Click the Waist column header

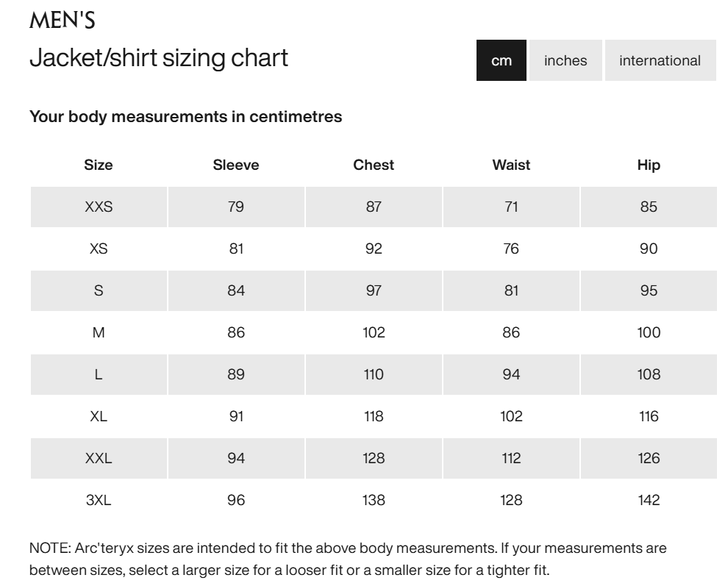[511, 165]
